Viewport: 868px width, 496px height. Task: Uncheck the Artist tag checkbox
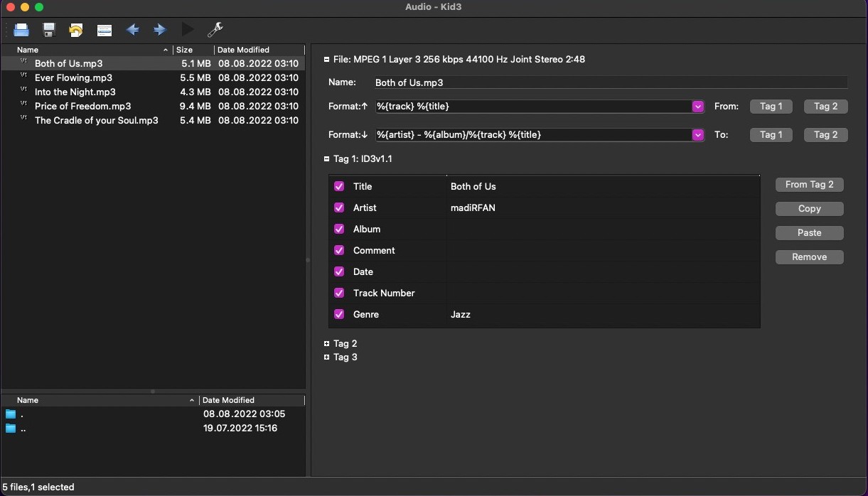339,207
